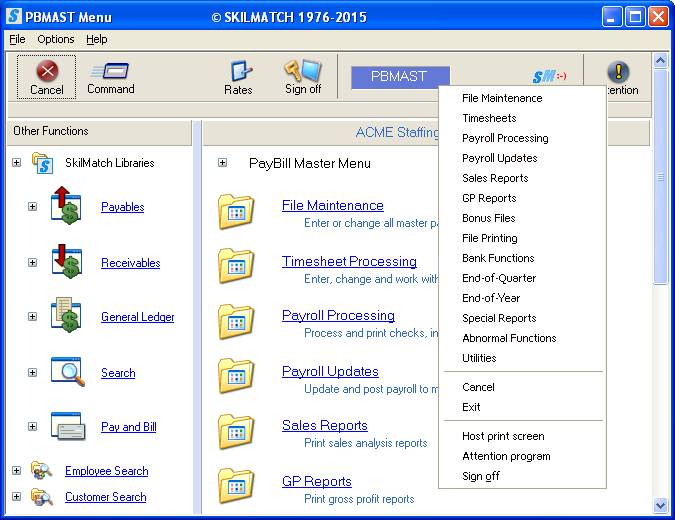Click the Rates toolbar icon

tap(240, 71)
